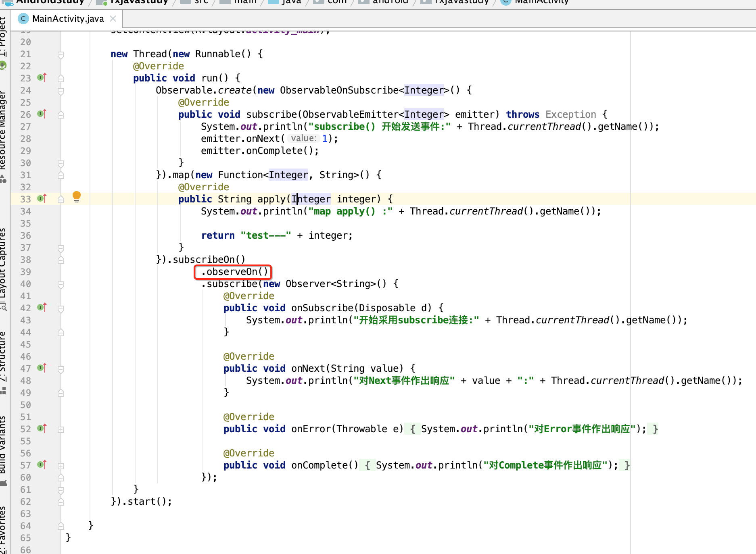Click 'Throwable e' parameter on line 52

[x=367, y=429]
